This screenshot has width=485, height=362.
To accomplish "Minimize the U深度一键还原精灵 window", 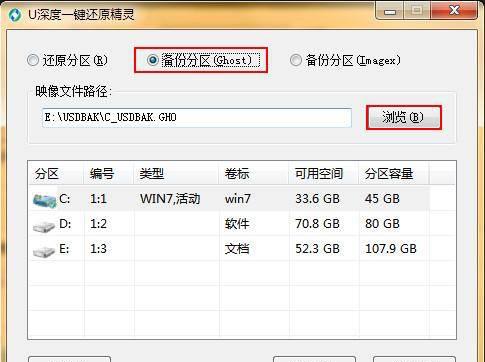I will [x=390, y=11].
